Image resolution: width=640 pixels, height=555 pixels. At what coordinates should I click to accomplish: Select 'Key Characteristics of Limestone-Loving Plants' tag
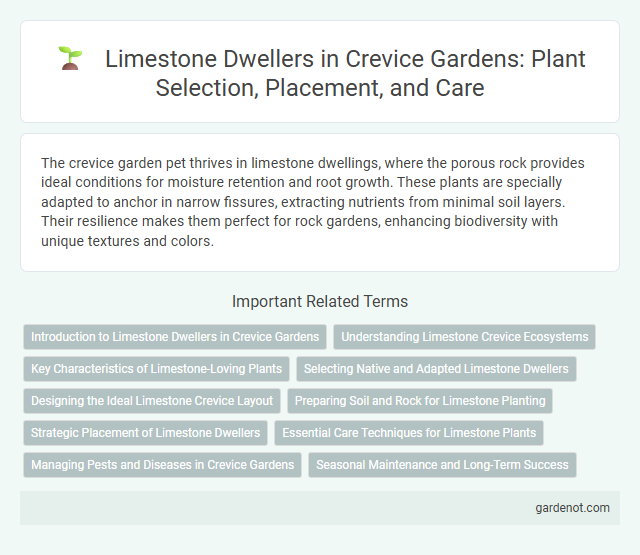click(x=156, y=369)
